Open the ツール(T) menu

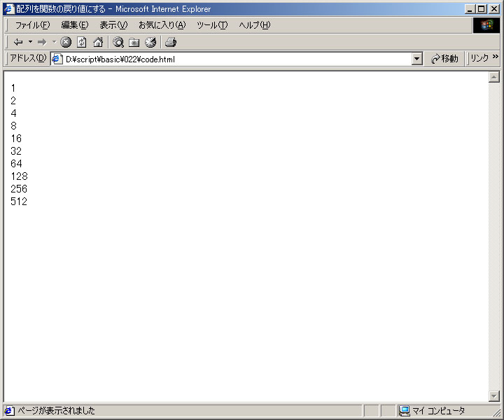pyautogui.click(x=212, y=25)
